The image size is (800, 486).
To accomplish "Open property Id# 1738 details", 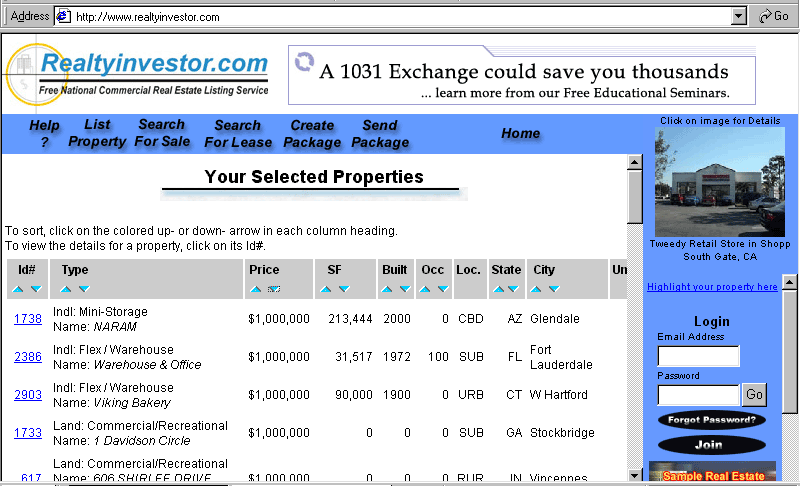I will click(28, 319).
